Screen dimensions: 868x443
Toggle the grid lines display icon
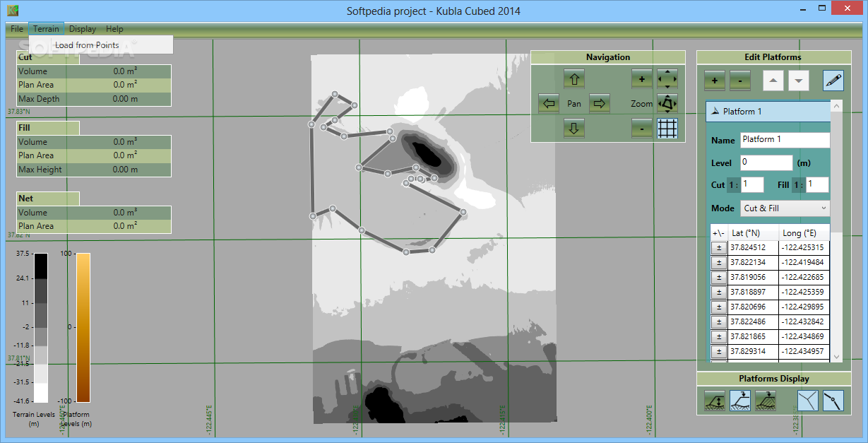[x=667, y=128]
